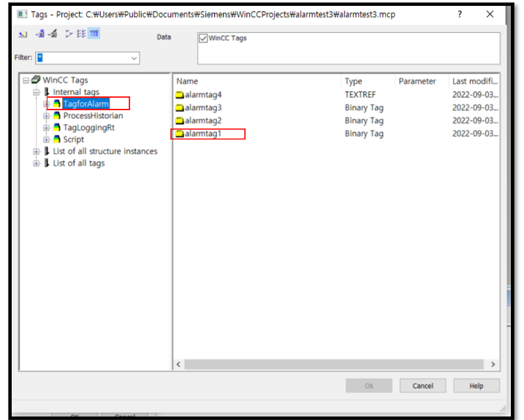Click the WinCC Tags root node icon
The width and height of the screenshot is (524, 420).
coord(36,80)
